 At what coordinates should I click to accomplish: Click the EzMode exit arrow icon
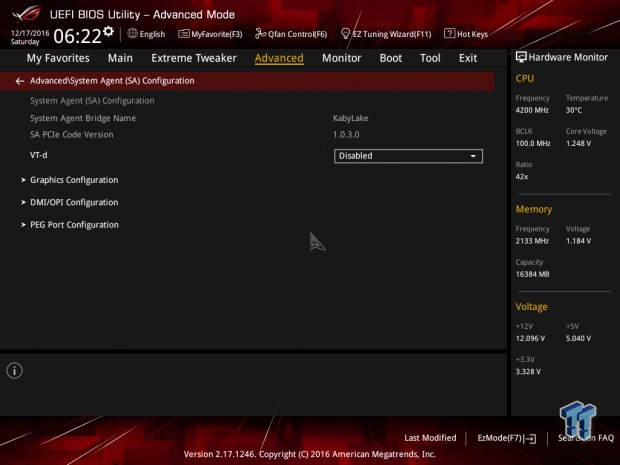click(x=530, y=438)
